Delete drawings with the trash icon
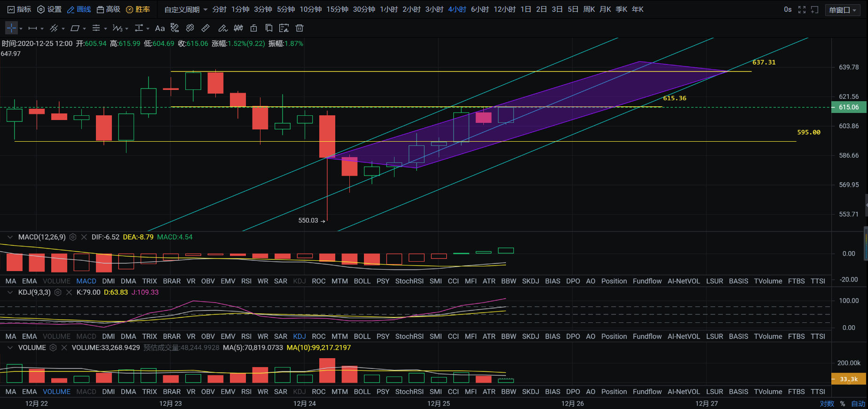 coord(300,28)
